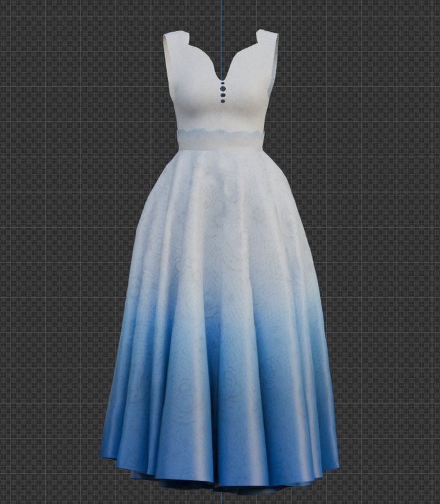Click empty grid background left of bodice
The width and height of the screenshot is (440, 504).
(x=80, y=97)
